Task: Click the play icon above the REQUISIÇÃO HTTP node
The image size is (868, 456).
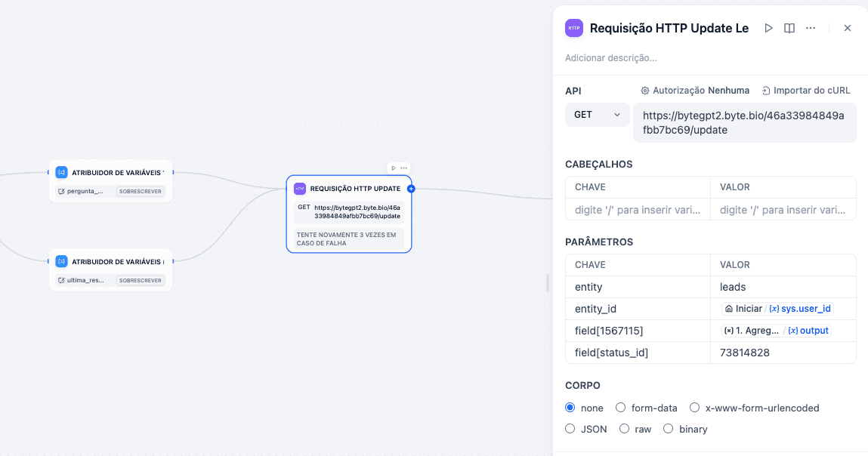Action: (393, 168)
